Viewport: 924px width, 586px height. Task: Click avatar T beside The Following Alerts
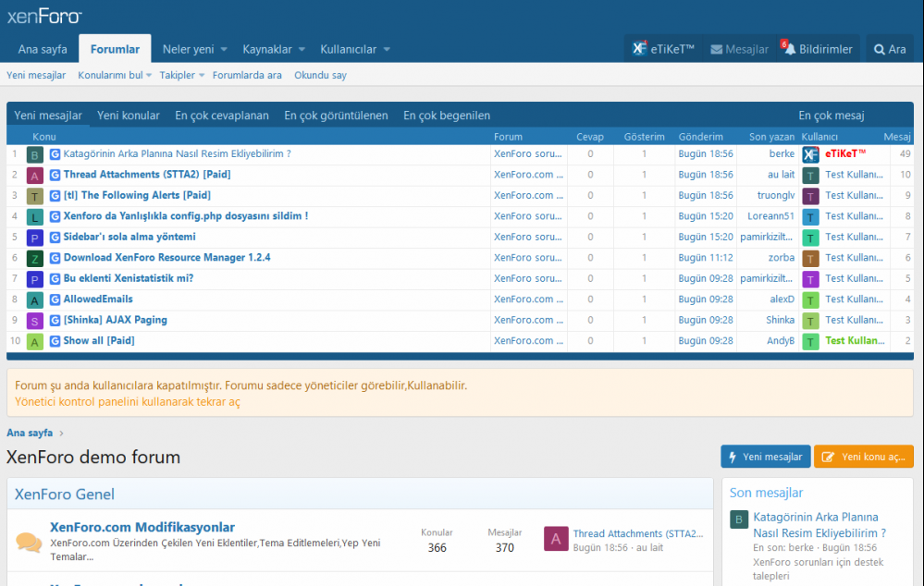coord(35,196)
